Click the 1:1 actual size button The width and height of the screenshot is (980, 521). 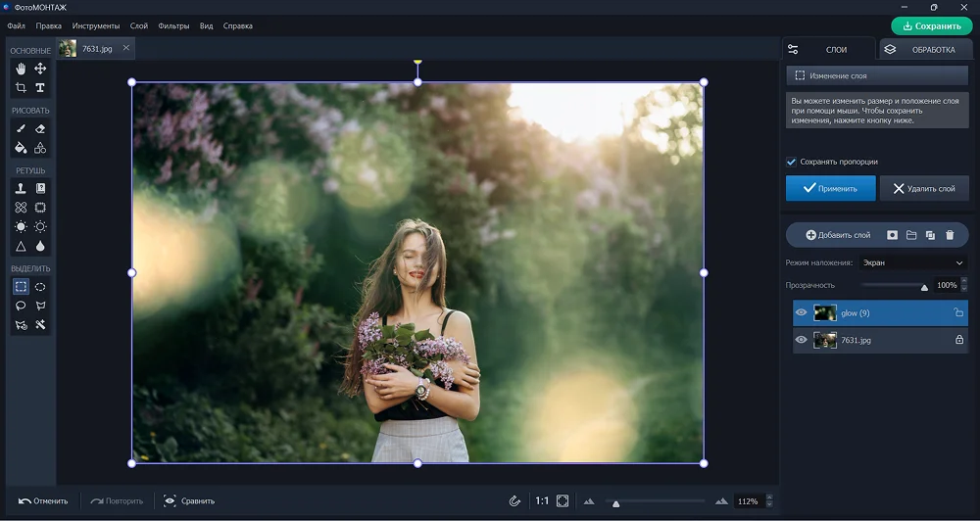542,501
